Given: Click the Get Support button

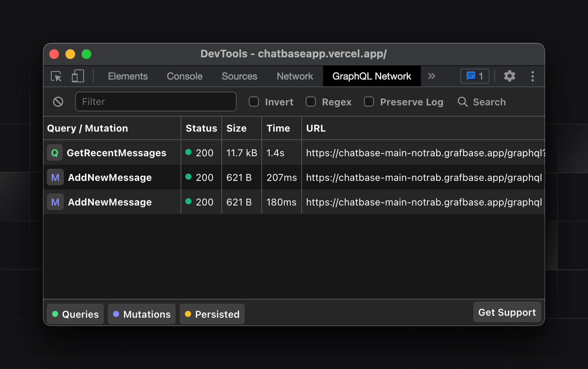Looking at the screenshot, I should [507, 312].
